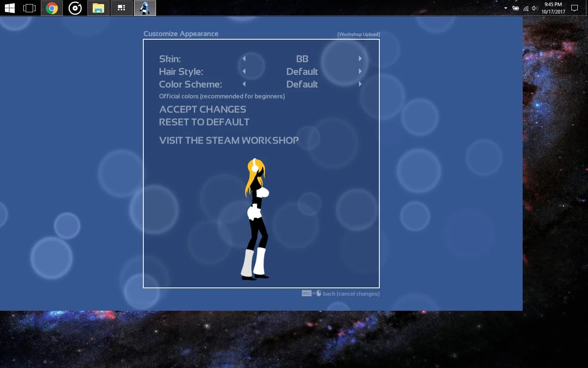Switch to previous Hair Style

[x=244, y=71]
